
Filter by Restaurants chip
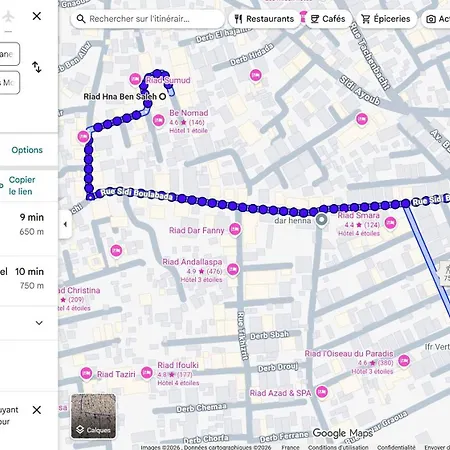264,19
